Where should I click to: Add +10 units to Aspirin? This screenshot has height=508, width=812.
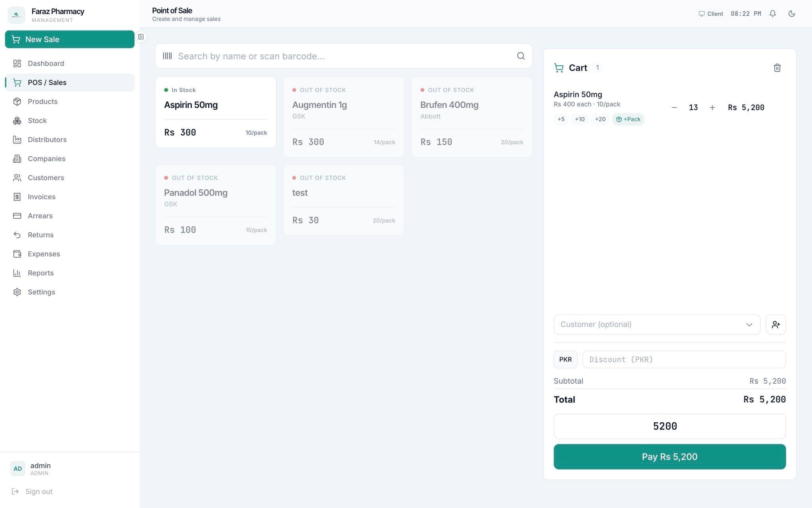pyautogui.click(x=580, y=119)
